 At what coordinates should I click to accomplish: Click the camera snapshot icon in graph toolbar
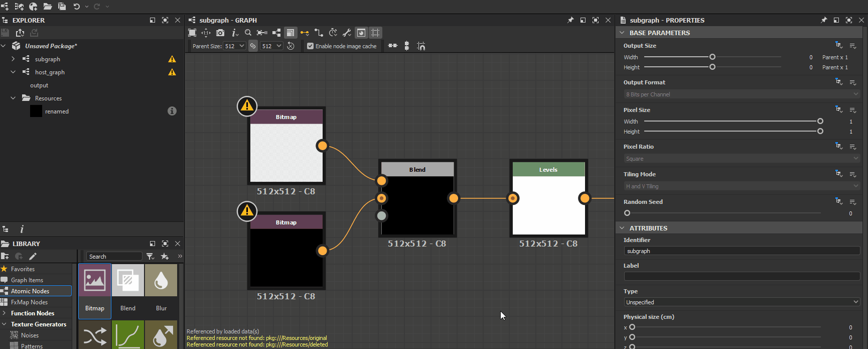(220, 33)
